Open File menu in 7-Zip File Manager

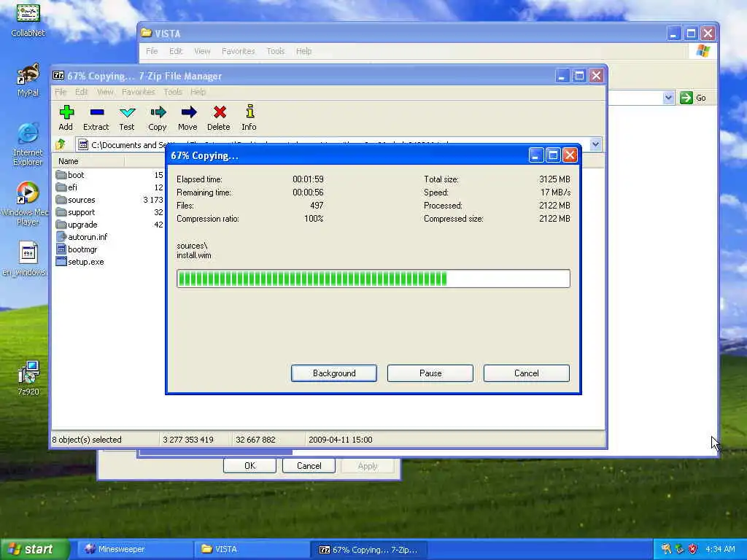(60, 92)
